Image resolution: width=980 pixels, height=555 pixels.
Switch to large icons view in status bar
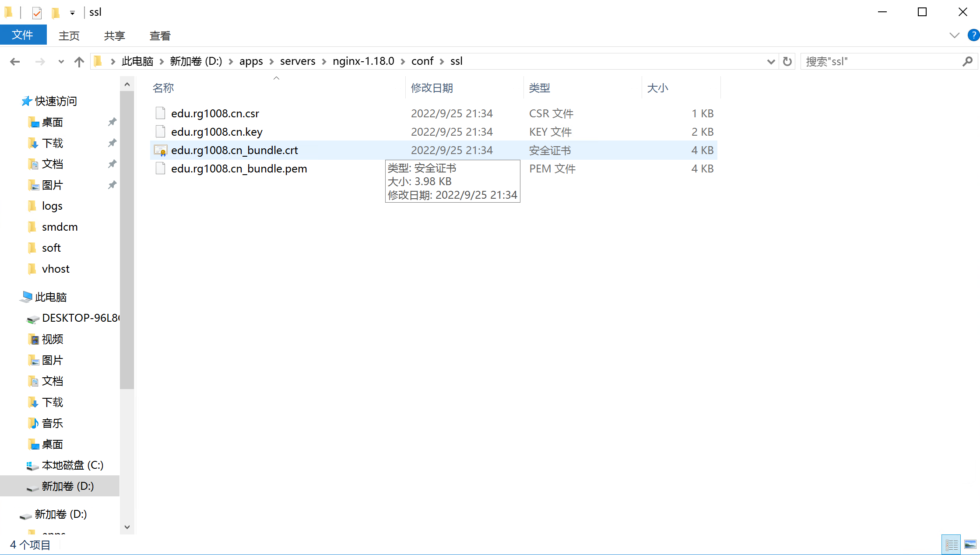point(970,545)
